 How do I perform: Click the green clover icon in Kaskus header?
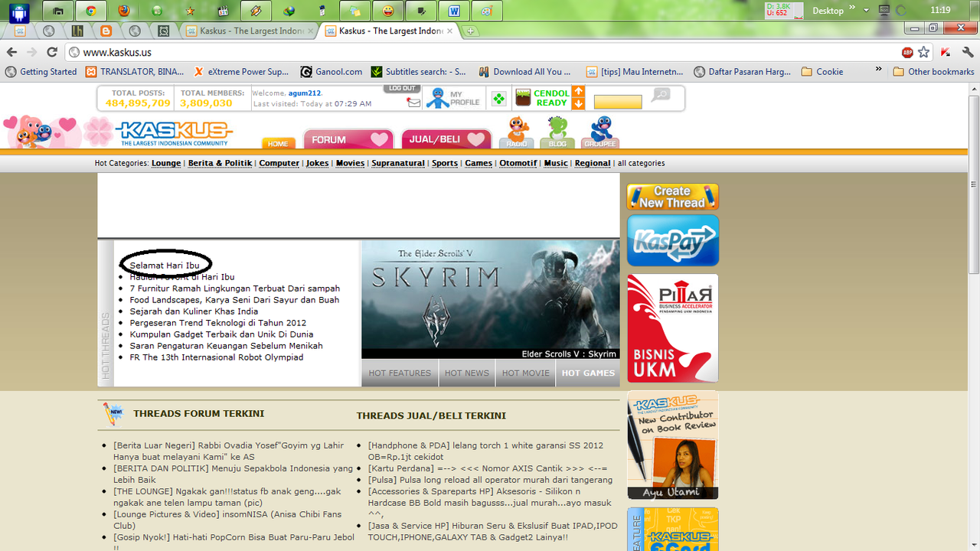click(498, 99)
